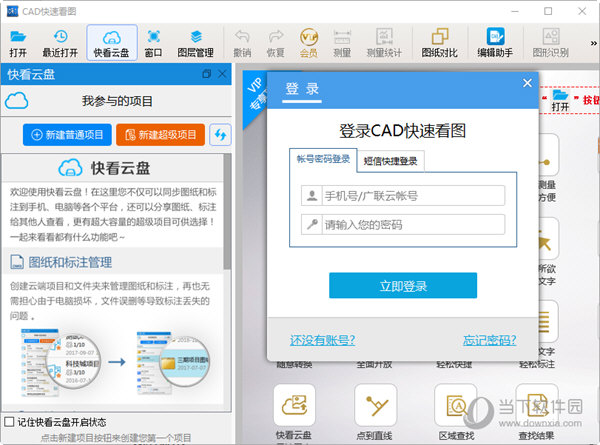Open the 忘记密码? link
This screenshot has width=600, height=445.
pos(489,340)
